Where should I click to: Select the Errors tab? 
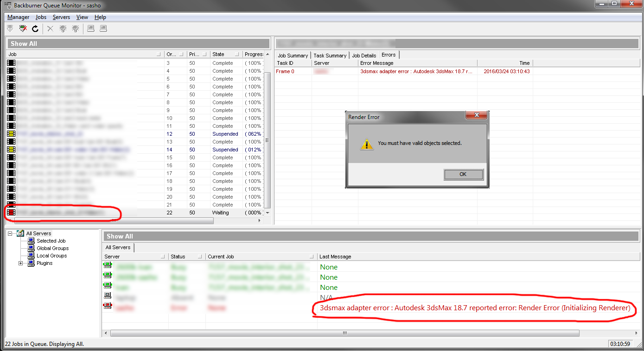point(389,55)
